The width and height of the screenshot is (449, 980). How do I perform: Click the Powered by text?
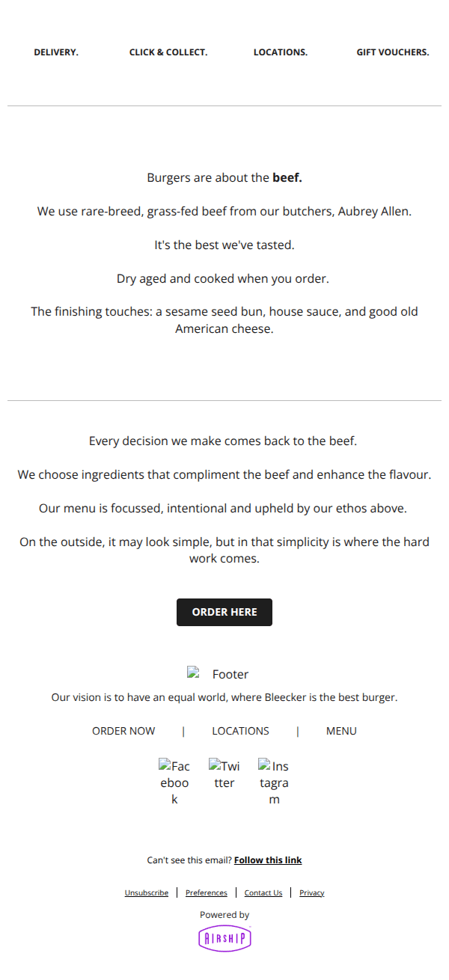pyautogui.click(x=224, y=915)
